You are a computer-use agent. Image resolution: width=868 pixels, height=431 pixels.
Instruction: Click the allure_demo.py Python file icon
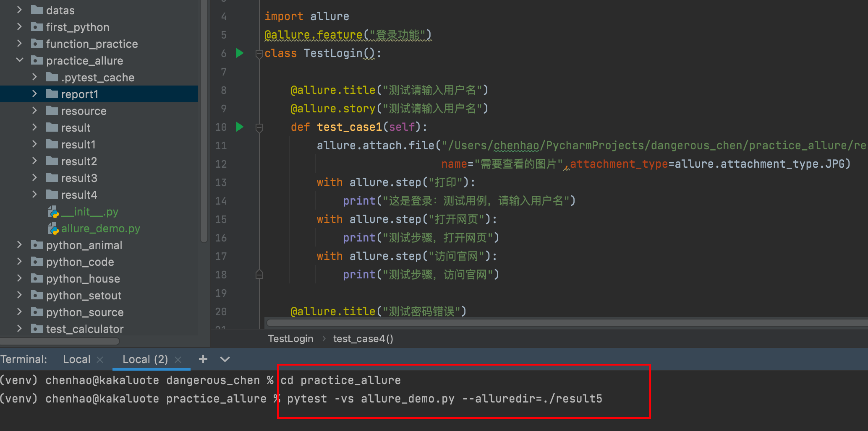click(x=53, y=228)
